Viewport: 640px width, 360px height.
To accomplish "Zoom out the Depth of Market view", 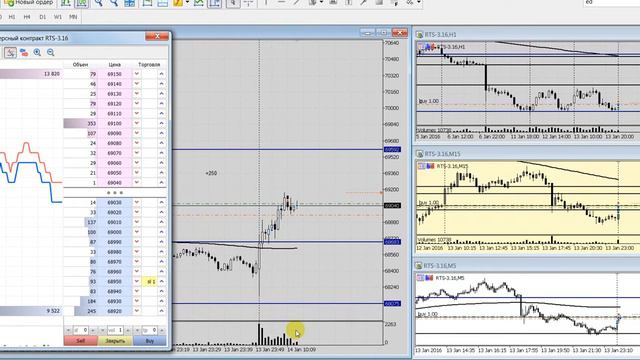I will [x=51, y=52].
